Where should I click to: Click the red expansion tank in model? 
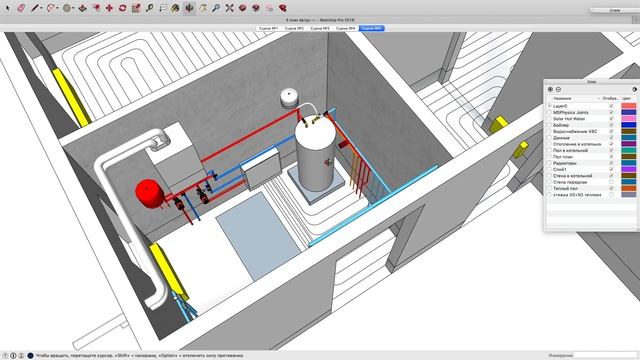click(148, 193)
